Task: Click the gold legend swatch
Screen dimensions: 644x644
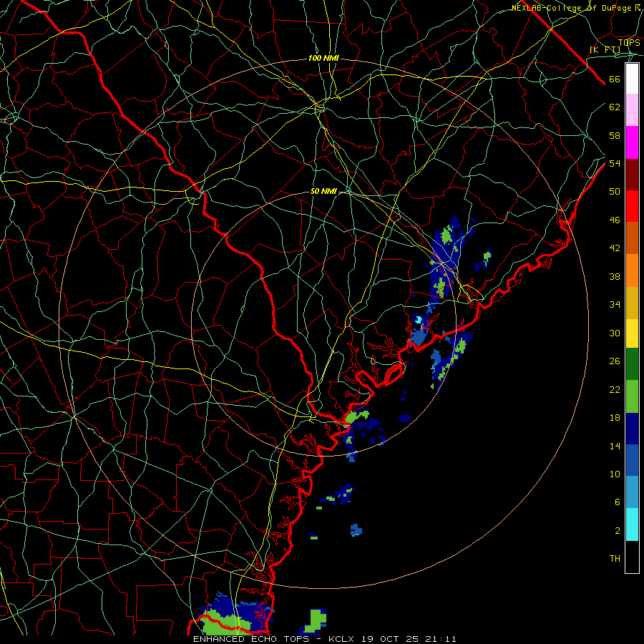Action: coord(632,303)
